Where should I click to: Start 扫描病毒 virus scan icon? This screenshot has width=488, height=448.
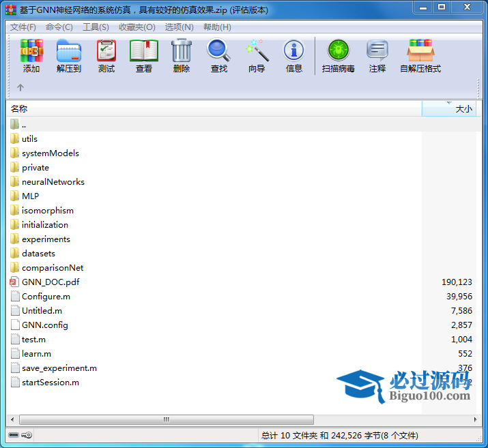339,50
